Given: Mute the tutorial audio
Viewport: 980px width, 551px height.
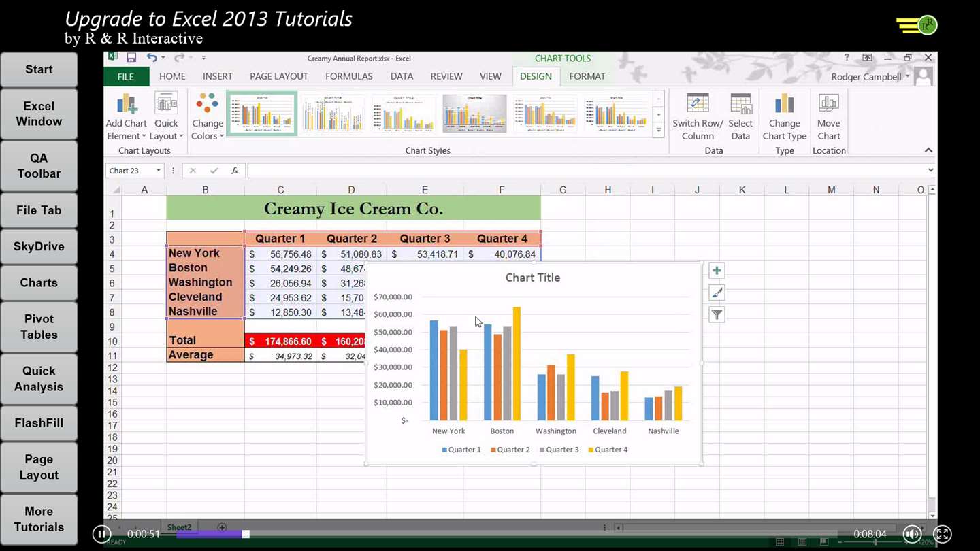Looking at the screenshot, I should click(x=912, y=534).
